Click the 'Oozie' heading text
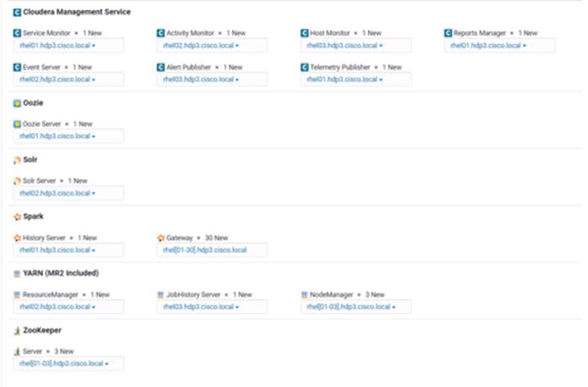Image resolution: width=588 pixels, height=387 pixels. [33, 102]
